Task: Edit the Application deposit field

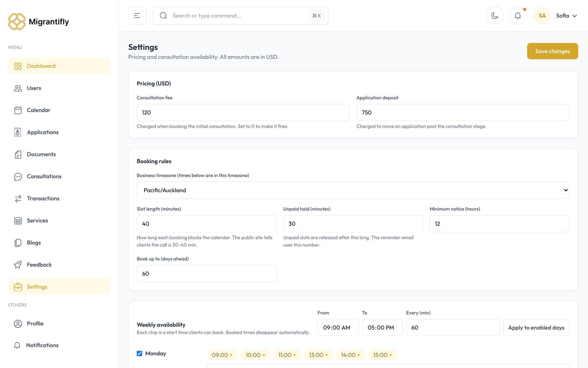Action: (x=463, y=113)
